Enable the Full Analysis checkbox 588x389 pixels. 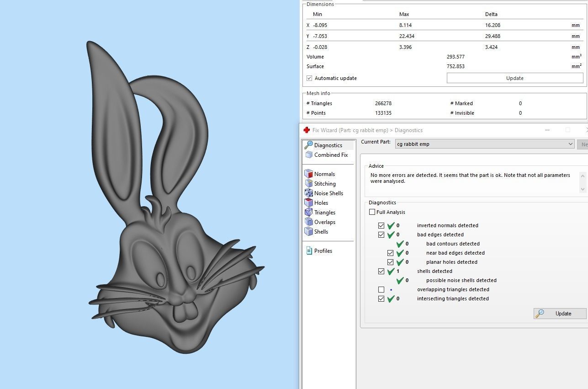(372, 212)
